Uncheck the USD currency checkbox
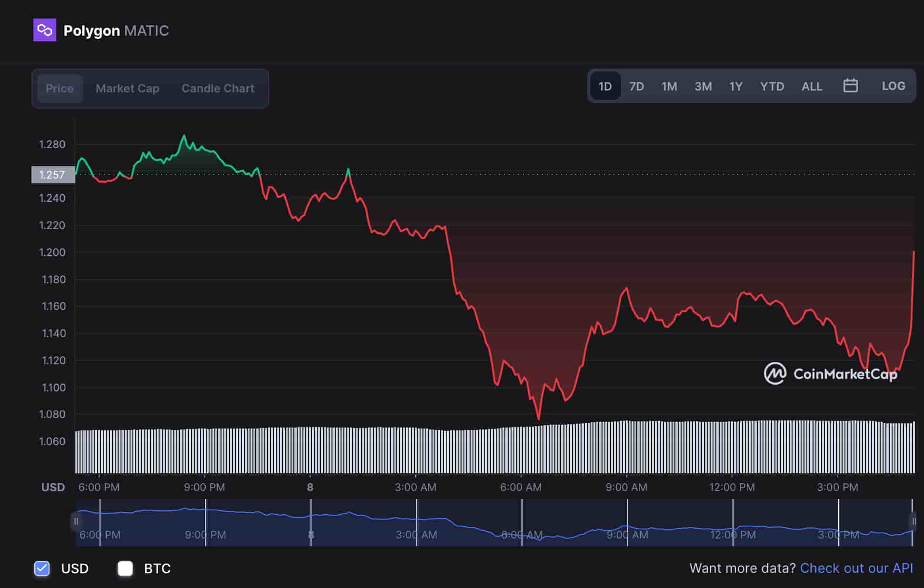 (42, 568)
